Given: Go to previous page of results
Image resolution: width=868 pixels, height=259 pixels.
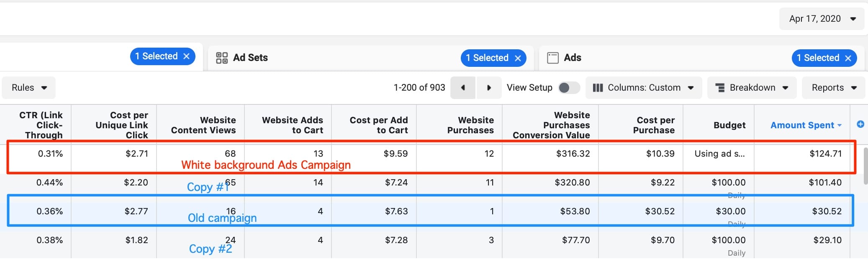Looking at the screenshot, I should [463, 88].
